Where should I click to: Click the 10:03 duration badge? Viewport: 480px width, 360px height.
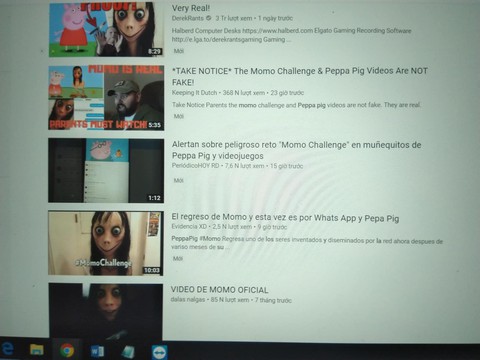[152, 270]
